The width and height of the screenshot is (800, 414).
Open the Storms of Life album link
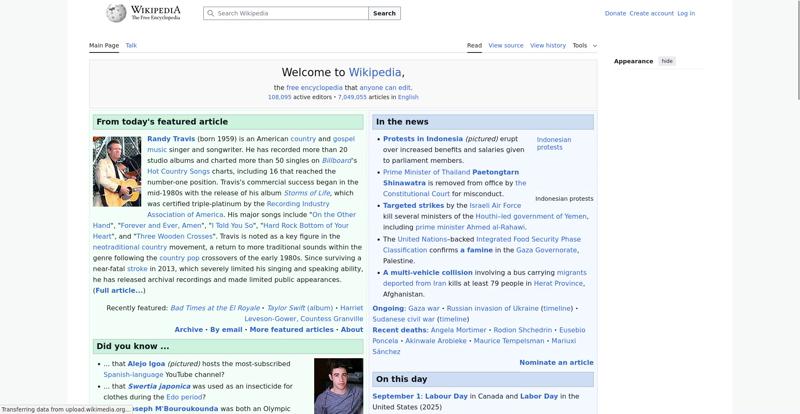point(307,193)
